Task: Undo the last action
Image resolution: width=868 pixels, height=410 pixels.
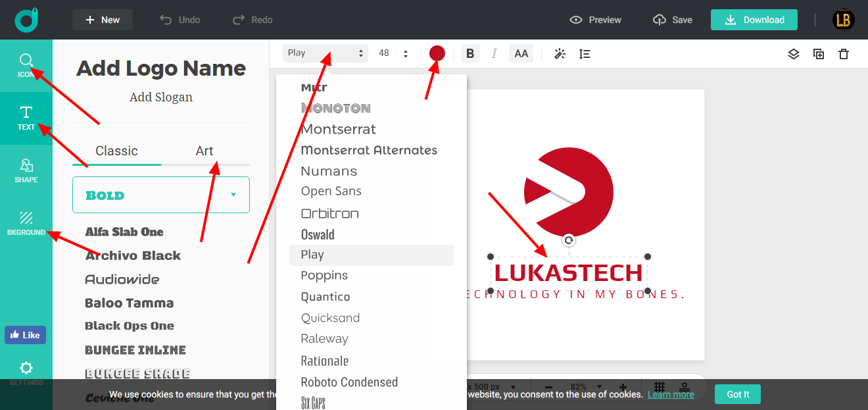Action: 180,20
